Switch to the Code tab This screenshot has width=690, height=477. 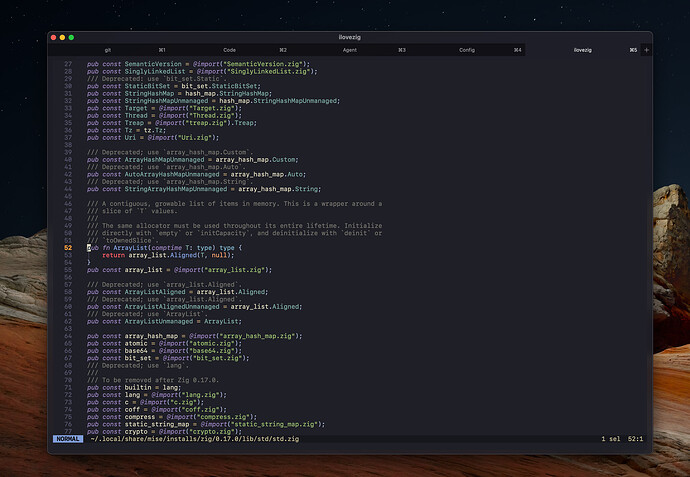[x=229, y=50]
